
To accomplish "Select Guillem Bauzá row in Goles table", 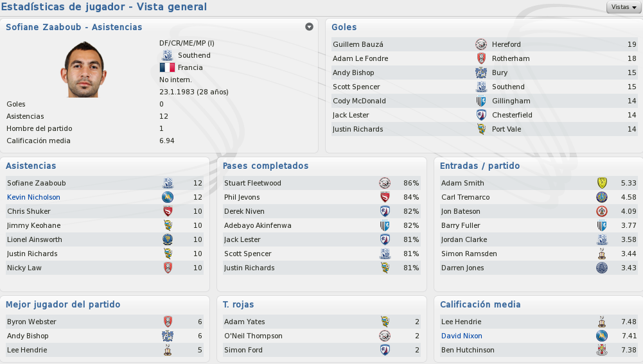I will 484,44.
